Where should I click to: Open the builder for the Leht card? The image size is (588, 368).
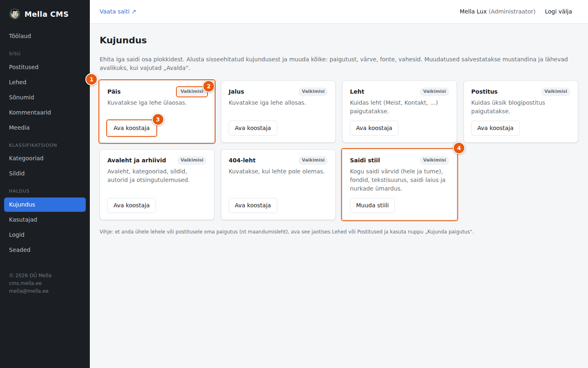click(x=374, y=128)
